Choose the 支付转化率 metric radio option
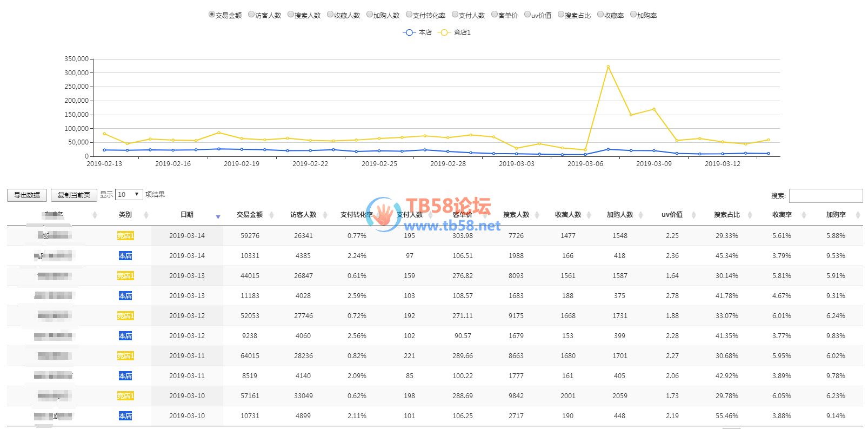 click(x=409, y=15)
